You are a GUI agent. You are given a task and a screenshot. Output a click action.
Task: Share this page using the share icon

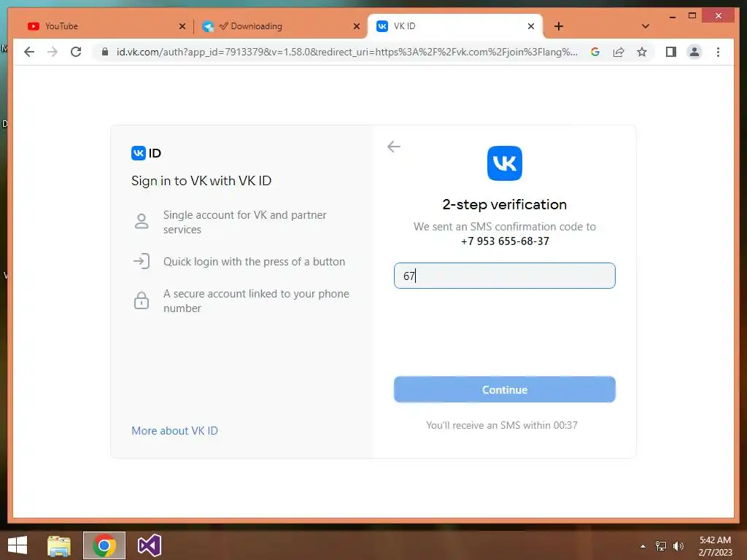(x=619, y=52)
